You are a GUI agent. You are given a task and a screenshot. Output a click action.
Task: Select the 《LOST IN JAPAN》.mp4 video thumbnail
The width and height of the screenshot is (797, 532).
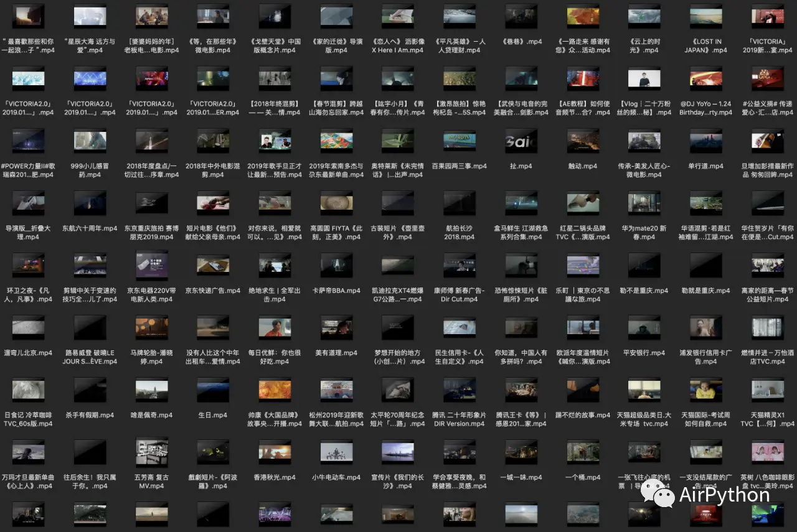pos(706,16)
